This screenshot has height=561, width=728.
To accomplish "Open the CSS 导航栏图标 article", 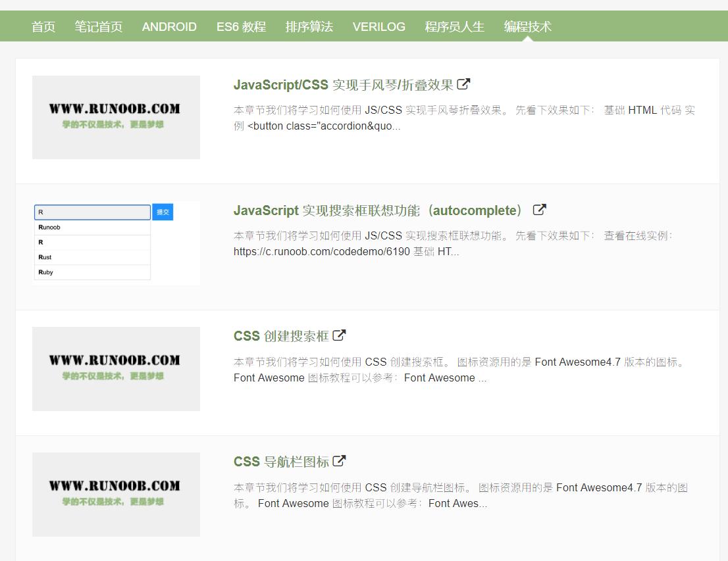I will (x=281, y=461).
